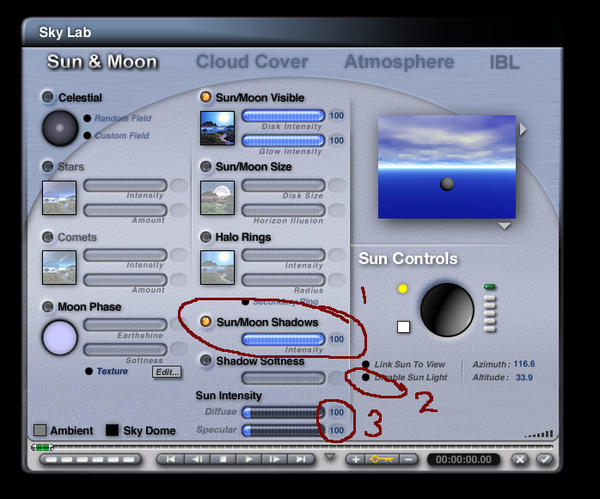Cancel with the X button
This screenshot has width=600, height=499.
tap(520, 459)
